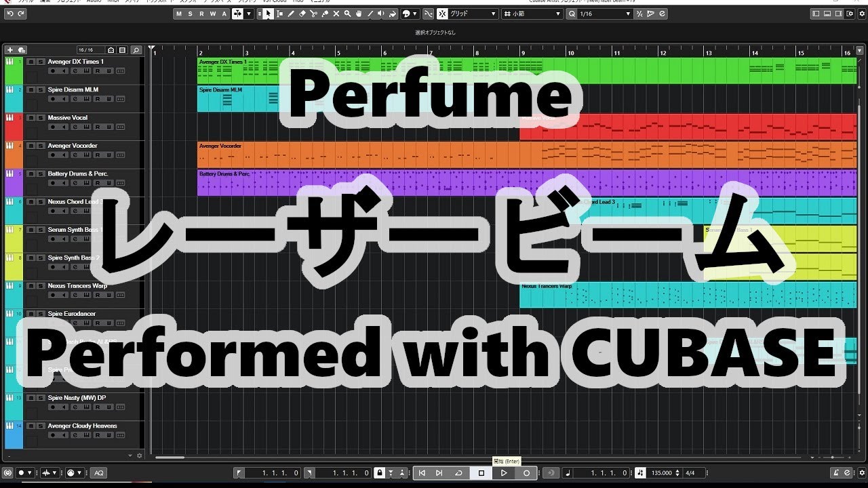Enable monitor on the Avenger Vocorder track
868x488 pixels.
[x=64, y=155]
